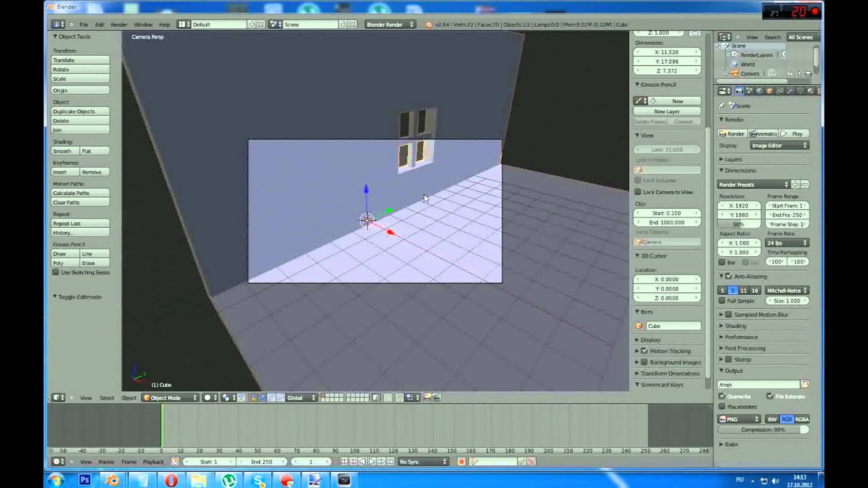The image size is (868, 488).
Task: Toggle the Anti-Aliasing checkbox
Action: point(729,277)
